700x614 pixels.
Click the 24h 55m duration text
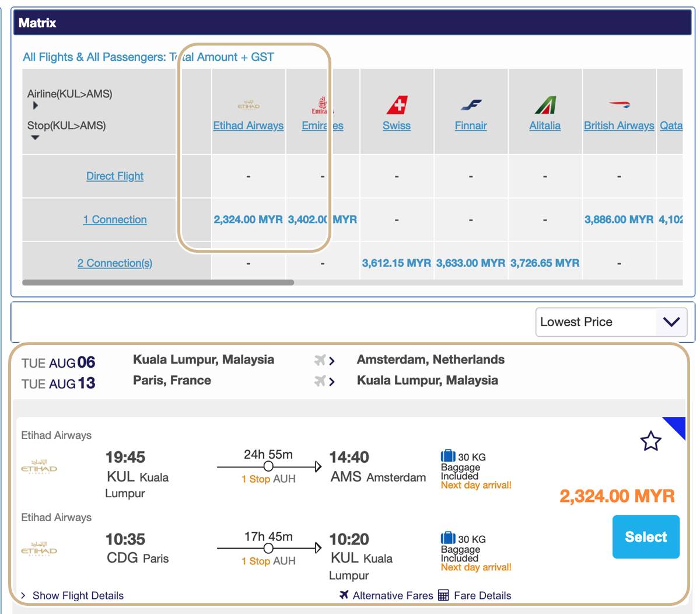pos(268,454)
